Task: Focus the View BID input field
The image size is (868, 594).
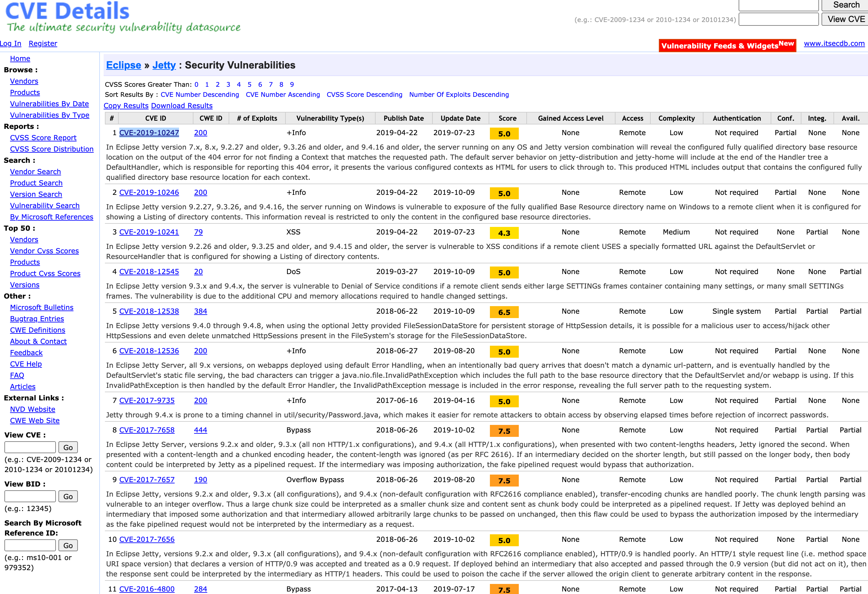Action: pos(30,496)
